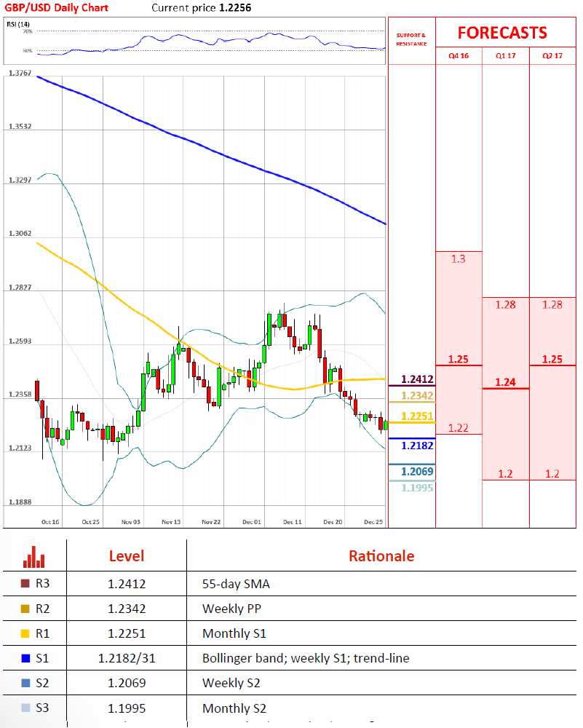Viewport: 583px width, 728px height.
Task: Click the S1 blue color swatch
Action: [x=25, y=658]
